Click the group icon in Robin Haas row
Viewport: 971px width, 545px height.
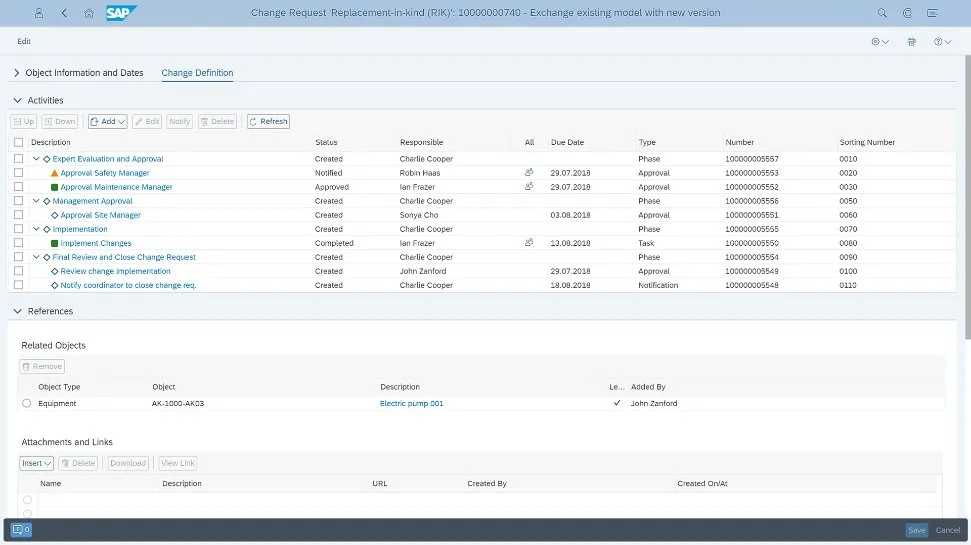click(529, 173)
